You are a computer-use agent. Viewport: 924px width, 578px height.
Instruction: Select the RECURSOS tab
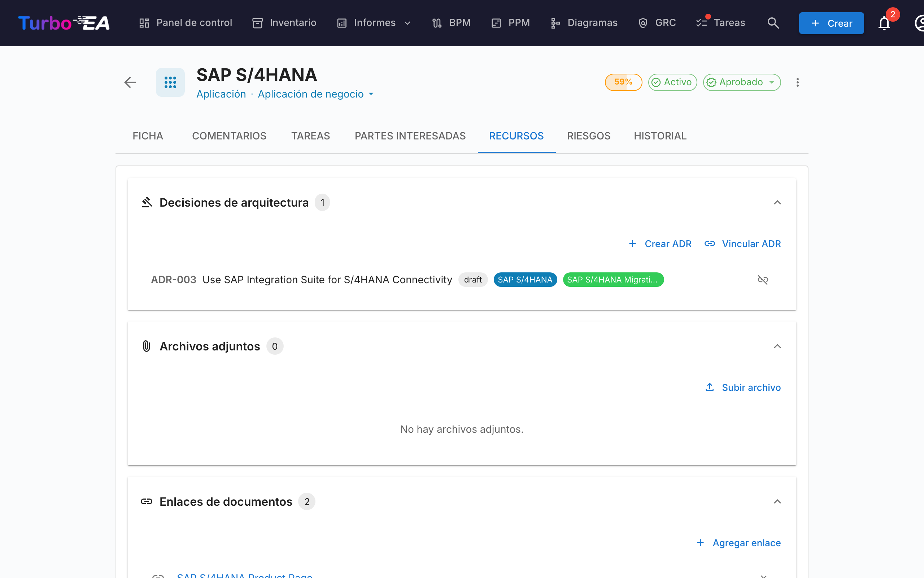(x=516, y=136)
